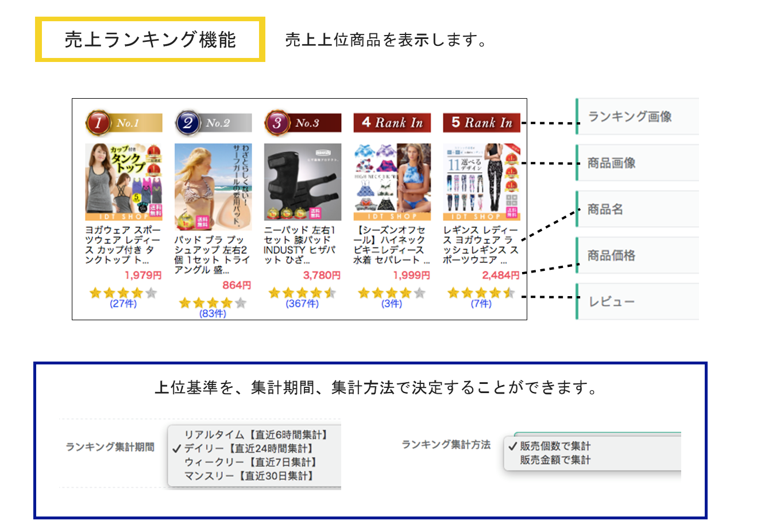Click the ランキング画像 label box
Viewport: 784px width, 532px height.
coord(638,117)
